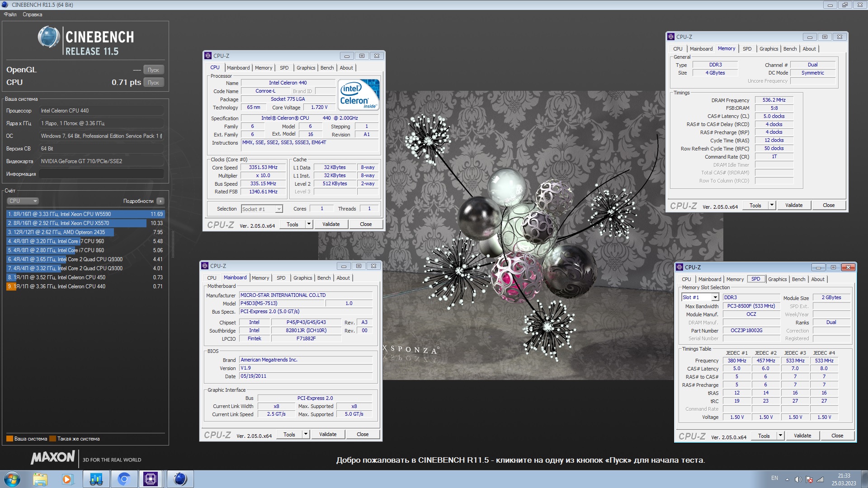Switch to the Cinebench taskbar icon
The height and width of the screenshot is (488, 868).
click(180, 479)
